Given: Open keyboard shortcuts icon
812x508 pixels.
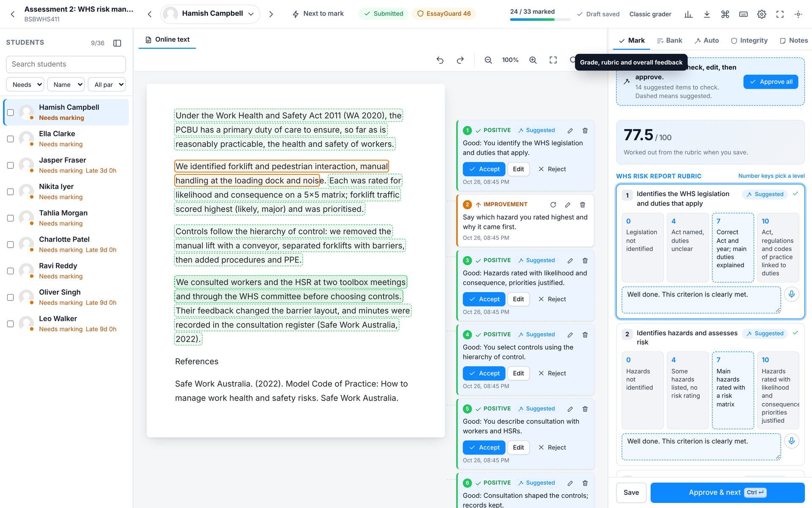Looking at the screenshot, I should [743, 14].
